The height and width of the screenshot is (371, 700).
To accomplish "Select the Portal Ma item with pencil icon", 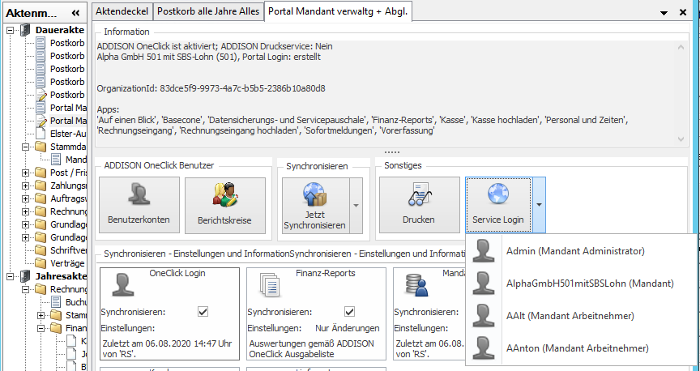I will [68, 121].
